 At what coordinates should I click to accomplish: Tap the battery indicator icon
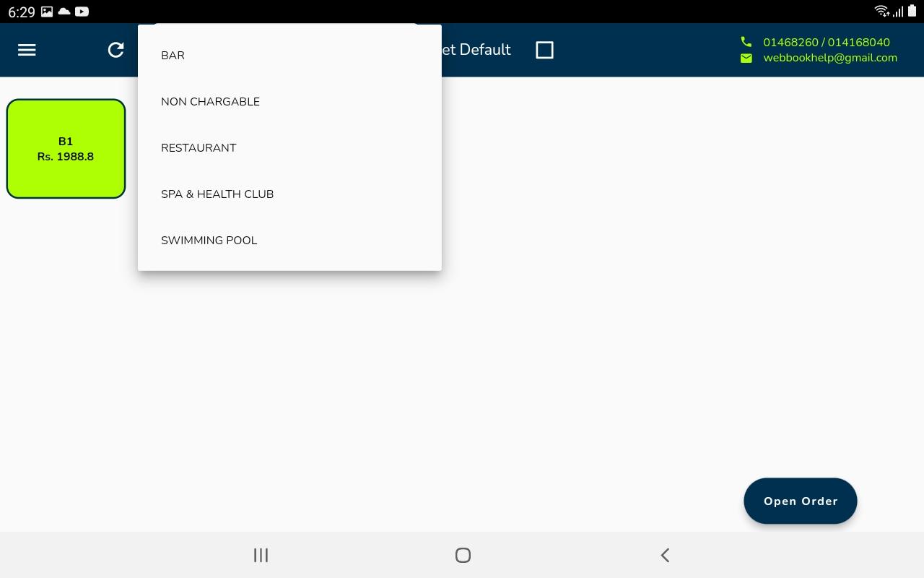[912, 11]
